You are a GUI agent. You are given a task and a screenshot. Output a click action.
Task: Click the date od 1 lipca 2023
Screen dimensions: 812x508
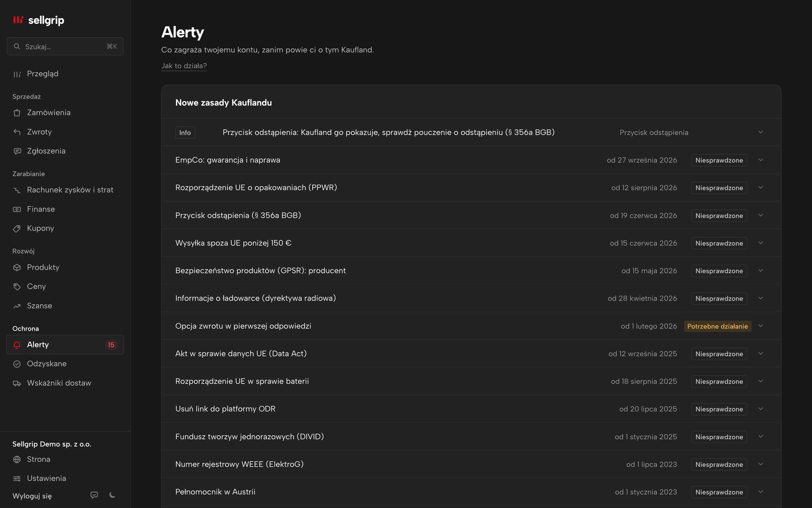pyautogui.click(x=652, y=464)
